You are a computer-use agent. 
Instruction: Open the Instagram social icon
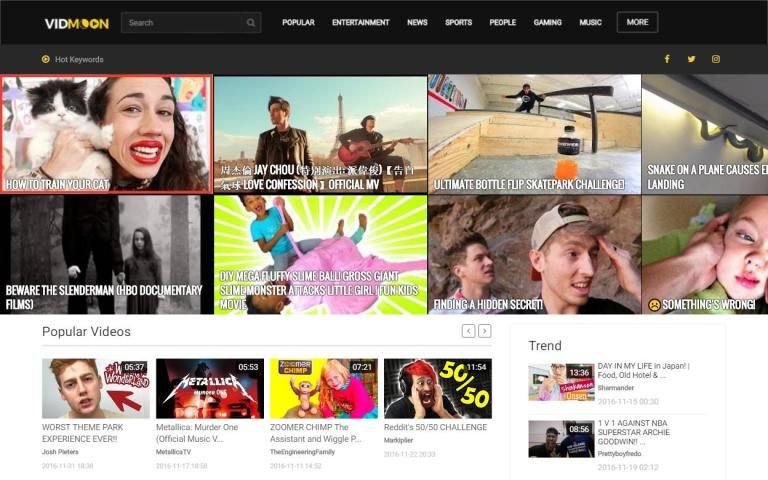click(x=716, y=59)
